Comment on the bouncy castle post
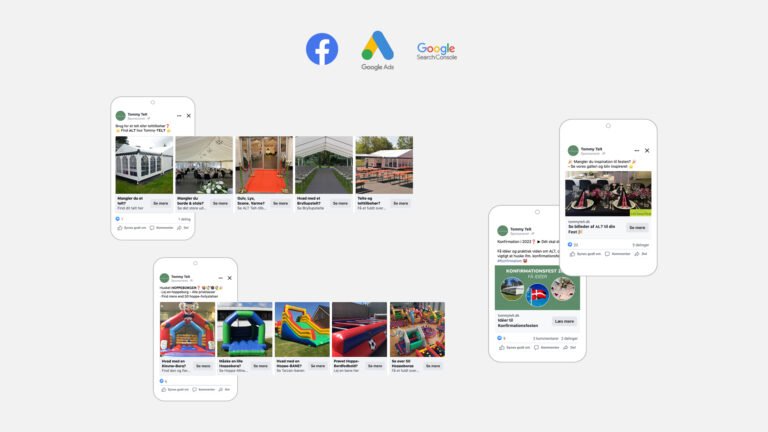Viewport: 768px width, 432px height. click(x=205, y=389)
